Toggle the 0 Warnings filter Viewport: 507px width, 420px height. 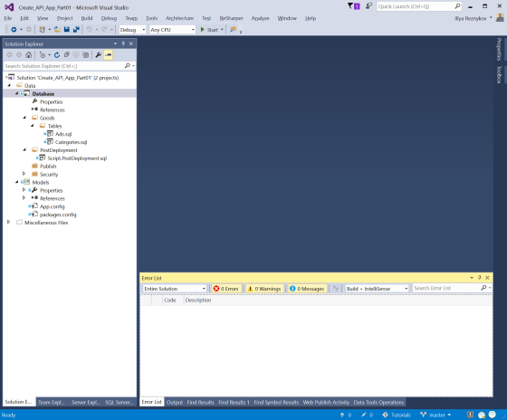pos(264,289)
